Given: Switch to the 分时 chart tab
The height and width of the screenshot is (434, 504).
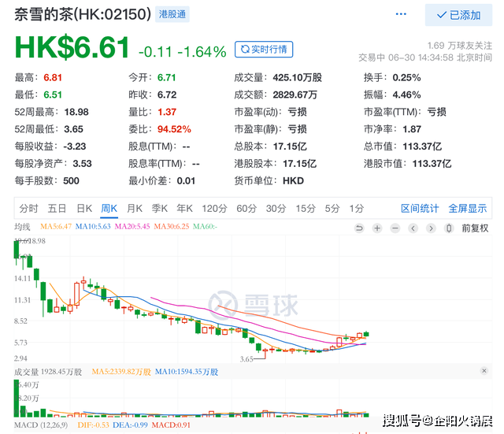Looking at the screenshot, I should coord(28,208).
